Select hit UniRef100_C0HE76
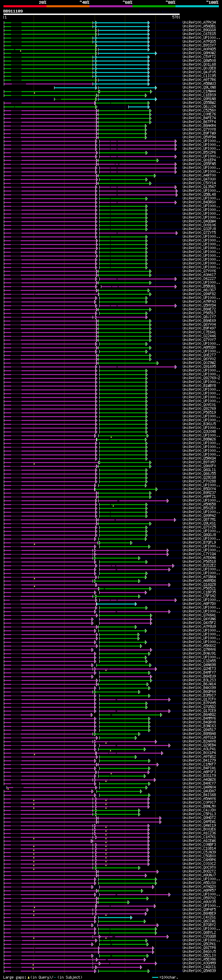222x980 pixels. click(x=199, y=114)
